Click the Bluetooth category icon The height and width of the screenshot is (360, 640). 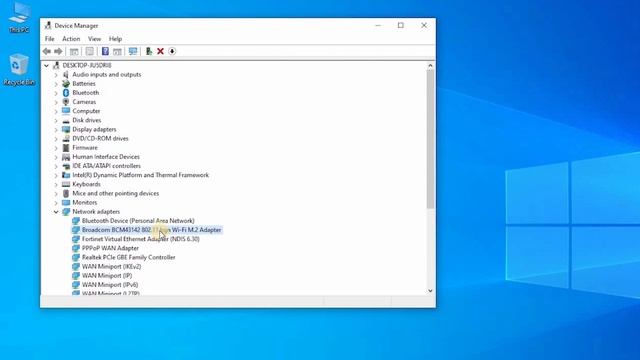click(66, 93)
